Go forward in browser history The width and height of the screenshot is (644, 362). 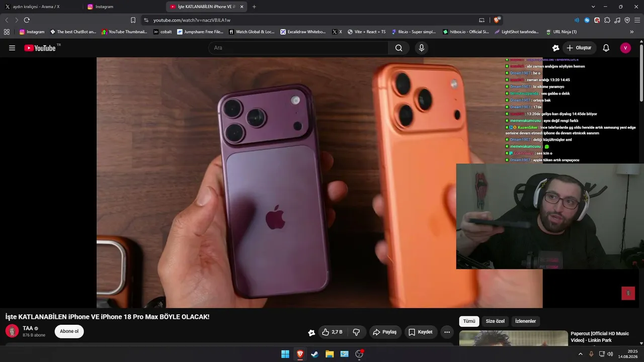tap(17, 20)
